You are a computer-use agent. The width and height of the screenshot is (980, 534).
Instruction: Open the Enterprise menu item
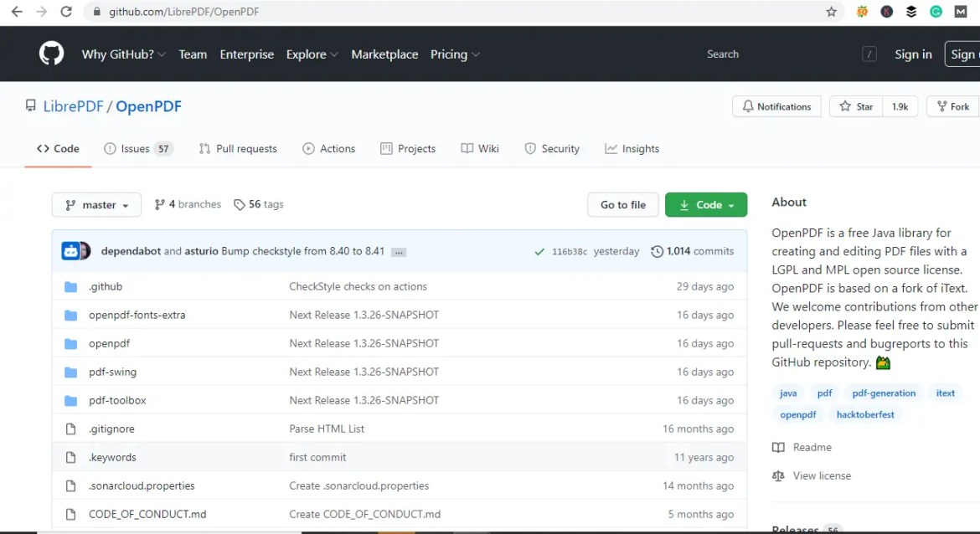point(246,54)
